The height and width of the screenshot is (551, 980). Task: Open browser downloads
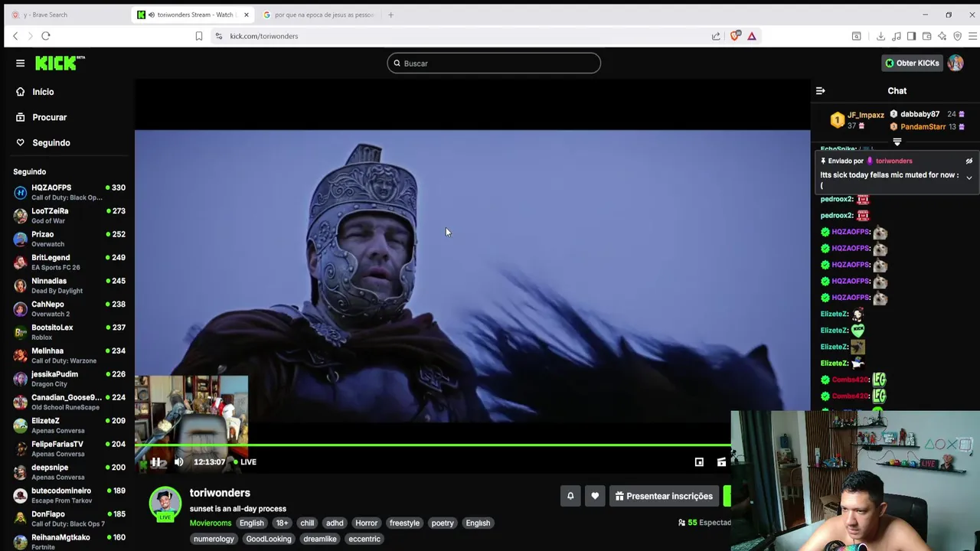pyautogui.click(x=880, y=36)
